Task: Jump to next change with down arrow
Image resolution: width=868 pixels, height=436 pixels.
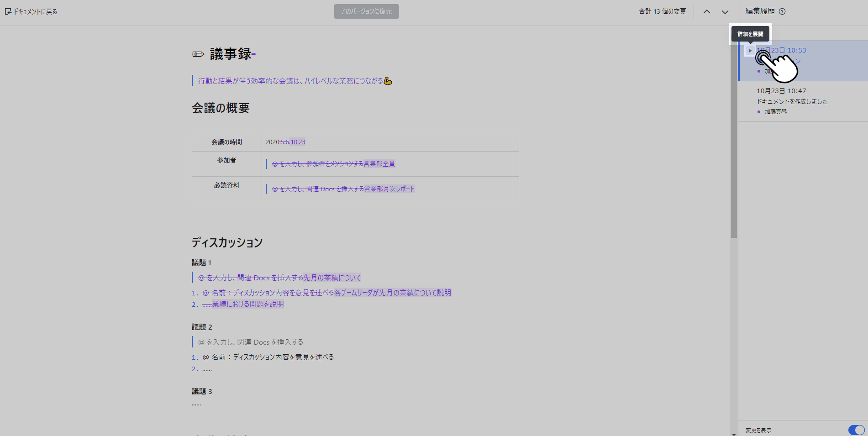Action: [x=725, y=12]
